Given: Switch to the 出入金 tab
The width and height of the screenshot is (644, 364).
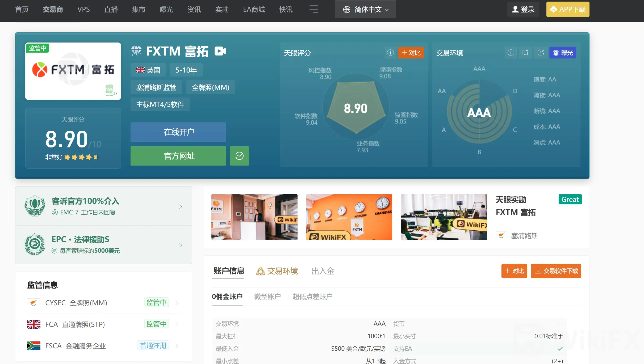Looking at the screenshot, I should pos(323,271).
